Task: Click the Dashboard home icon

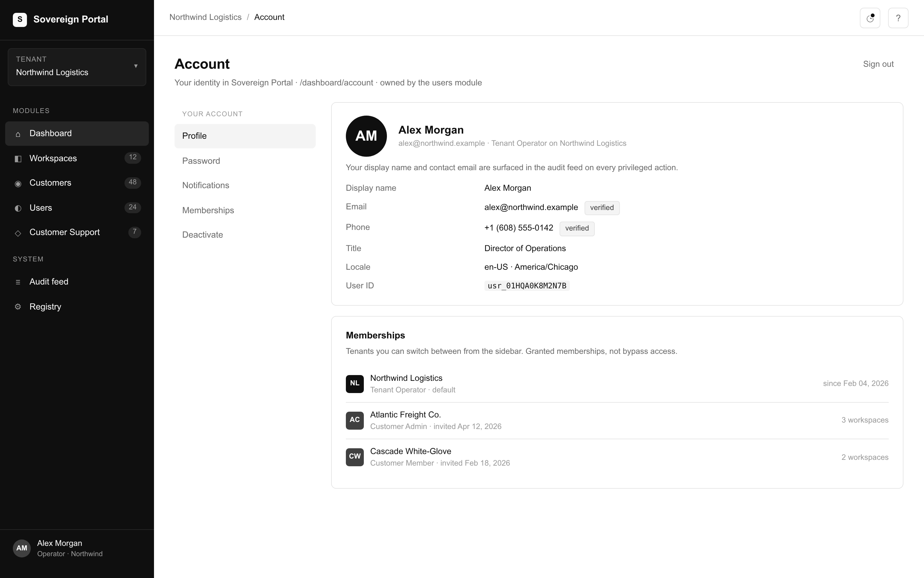Action: pyautogui.click(x=18, y=134)
